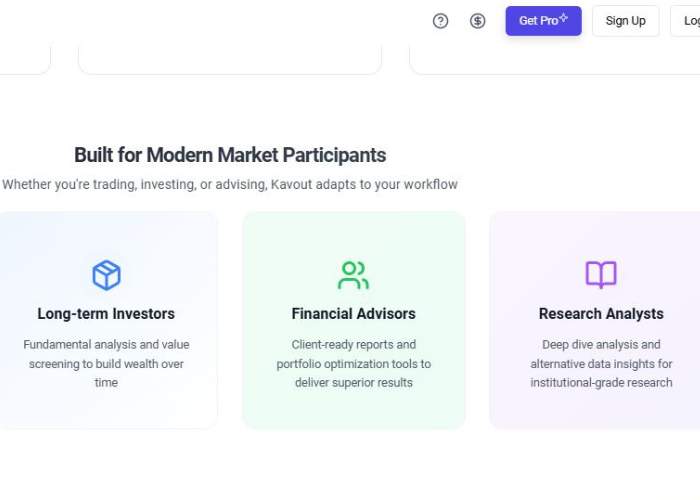Click the Sign Up button
The width and height of the screenshot is (700, 500).
(625, 21)
